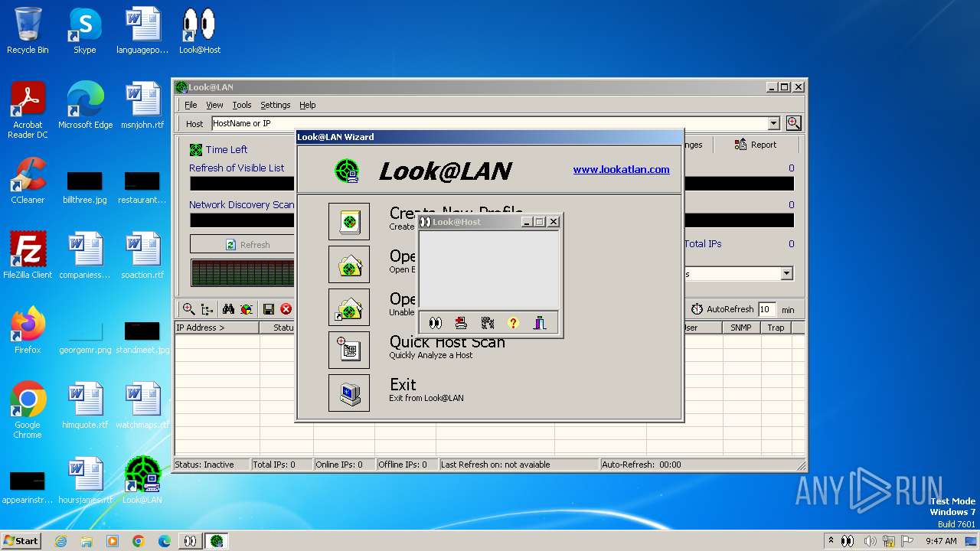The image size is (980, 551).
Task: Click the Quick Host Scan label
Action: click(447, 342)
